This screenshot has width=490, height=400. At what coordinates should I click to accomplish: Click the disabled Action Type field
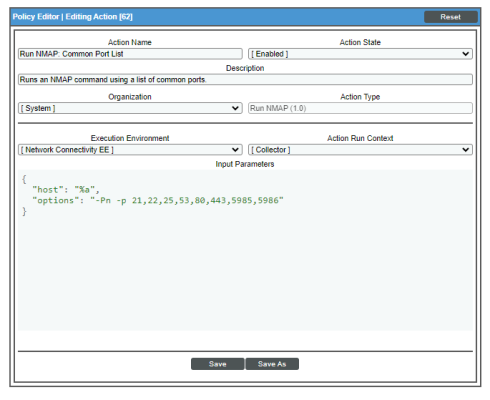pos(360,108)
